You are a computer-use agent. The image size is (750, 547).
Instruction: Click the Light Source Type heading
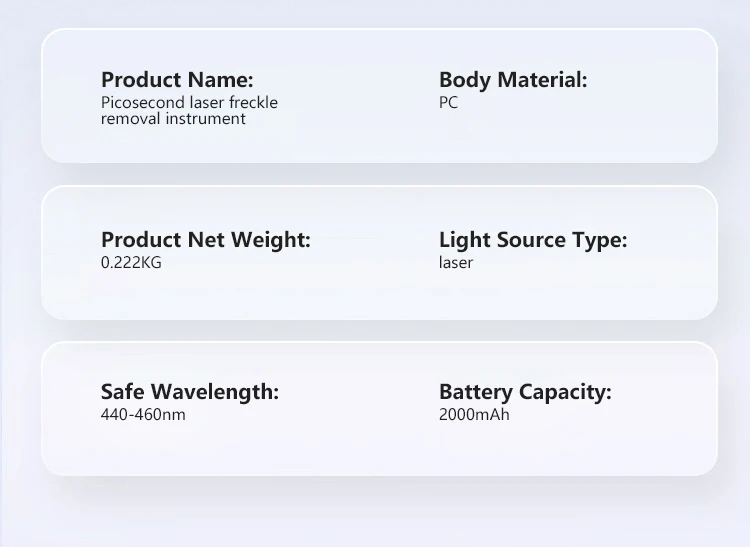pos(533,240)
